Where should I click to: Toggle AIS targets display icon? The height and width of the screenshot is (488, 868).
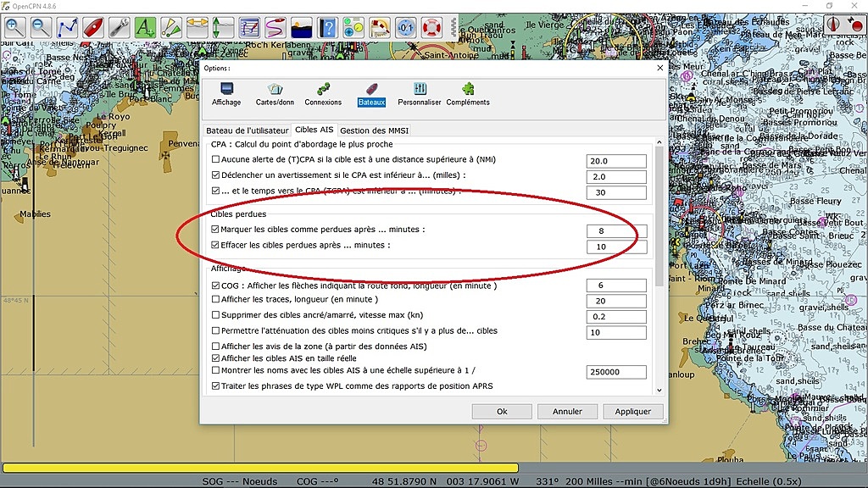point(171,27)
